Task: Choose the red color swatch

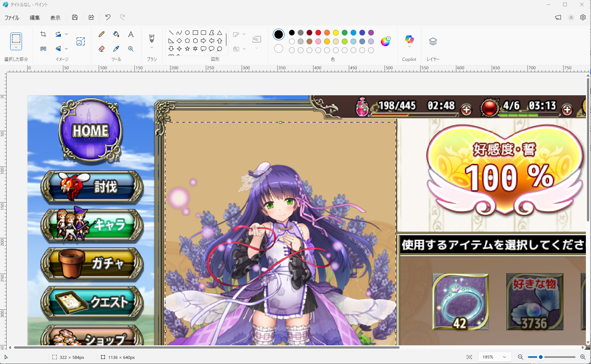Action: click(x=318, y=33)
